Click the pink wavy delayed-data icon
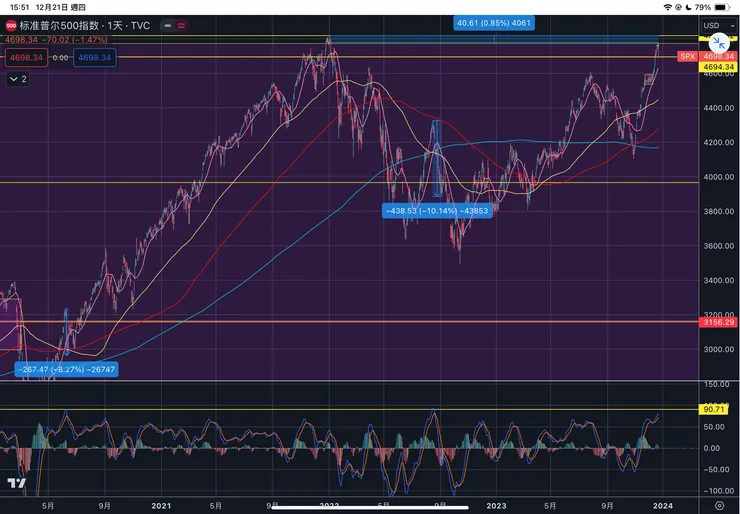This screenshot has height=514, width=740. coord(182,25)
